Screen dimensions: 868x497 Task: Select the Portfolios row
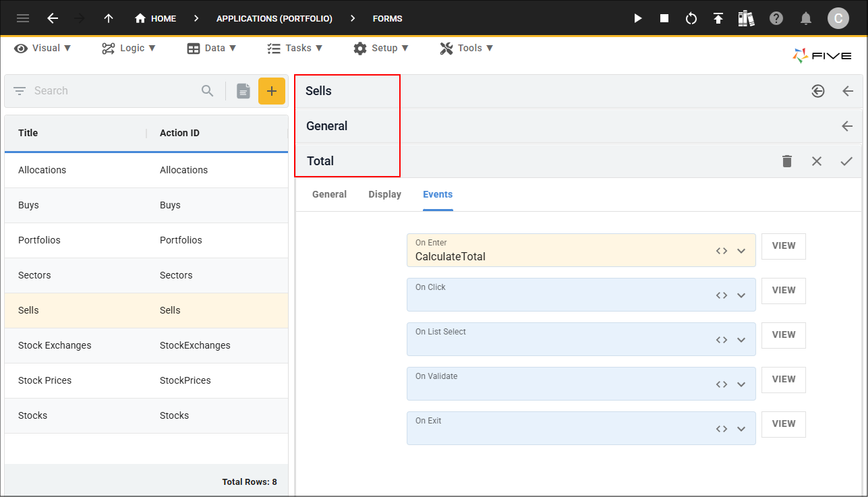146,240
